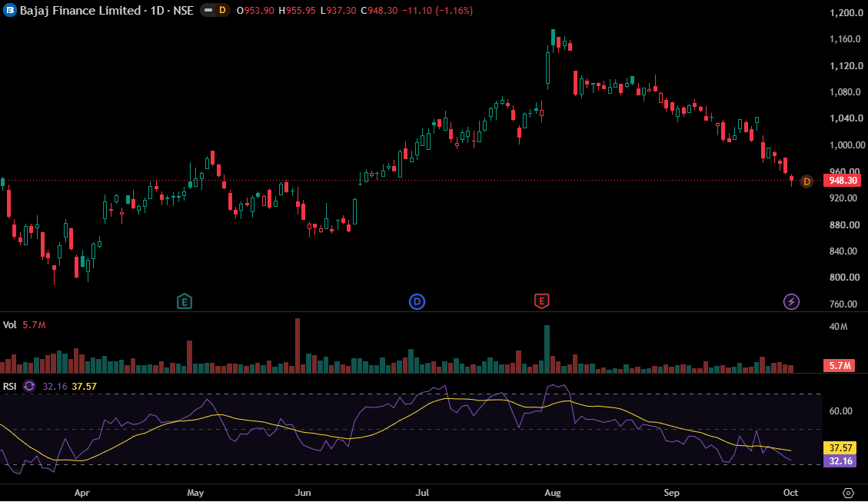
Task: Click the 800.00 price axis label
Action: pos(844,278)
